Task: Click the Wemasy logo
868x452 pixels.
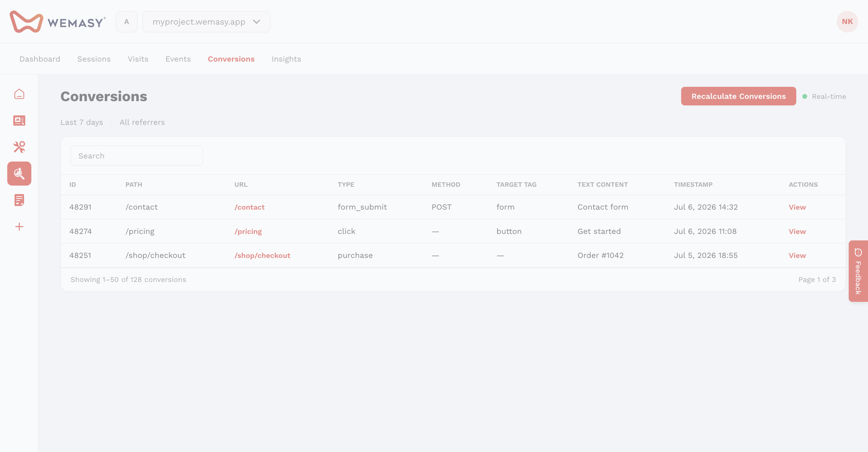Action: tap(58, 21)
